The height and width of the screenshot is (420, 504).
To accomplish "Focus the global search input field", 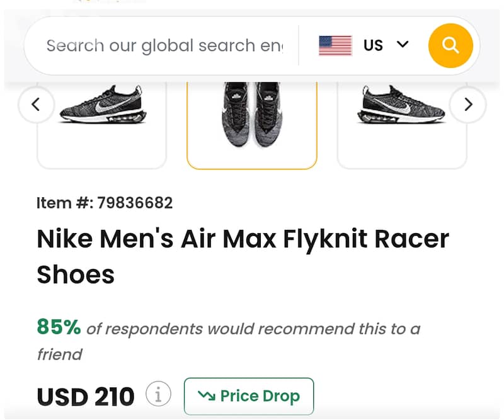I will [x=164, y=45].
